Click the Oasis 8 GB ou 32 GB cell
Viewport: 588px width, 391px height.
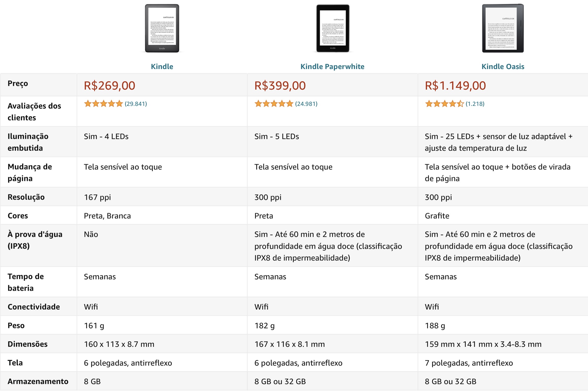click(x=503, y=381)
